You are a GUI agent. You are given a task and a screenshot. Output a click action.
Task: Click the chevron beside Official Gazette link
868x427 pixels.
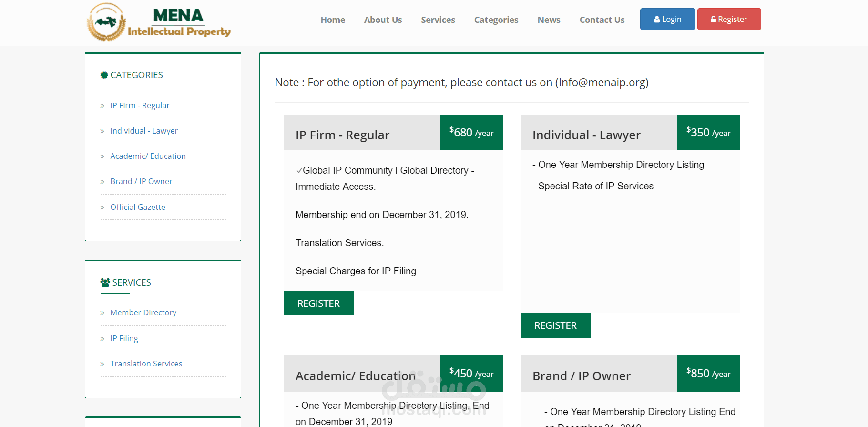coord(102,208)
